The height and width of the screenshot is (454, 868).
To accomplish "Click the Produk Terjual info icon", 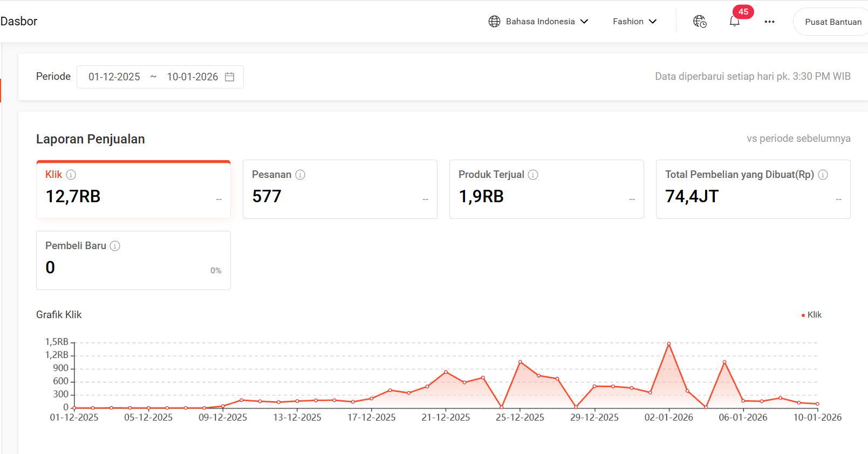I will coord(533,175).
